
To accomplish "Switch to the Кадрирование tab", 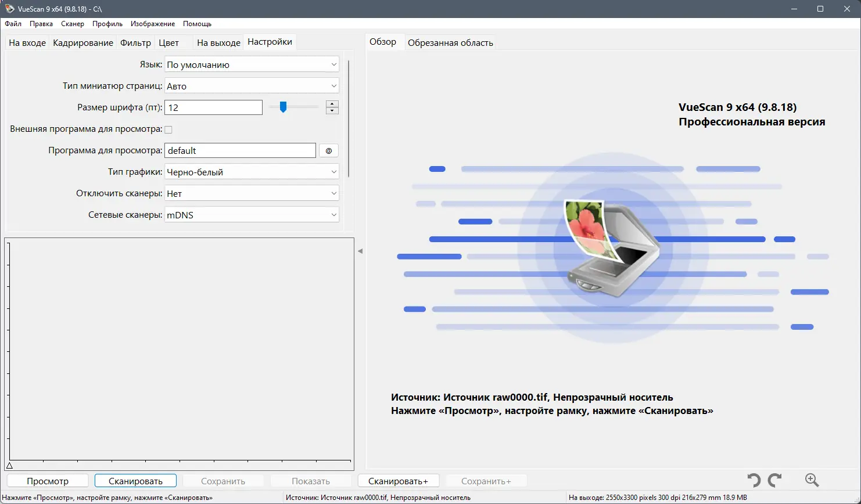I will [x=82, y=42].
